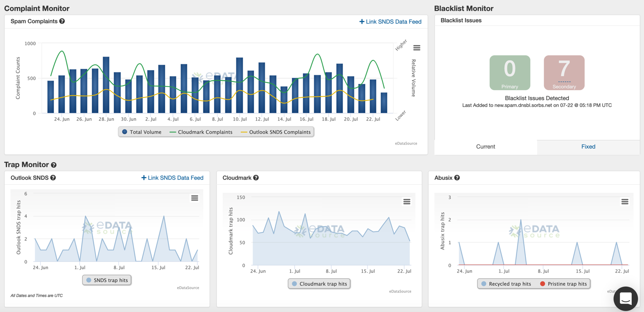Viewport: 644px width, 312px height.
Task: Click '15. Jul' label on Outlook SNDS chart axis
Action: [x=158, y=268]
